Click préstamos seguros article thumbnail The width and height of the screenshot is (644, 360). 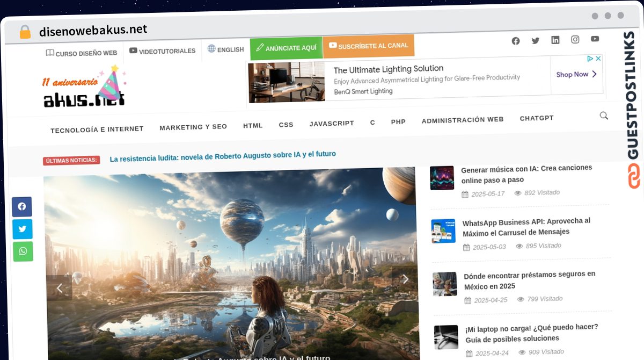click(445, 284)
